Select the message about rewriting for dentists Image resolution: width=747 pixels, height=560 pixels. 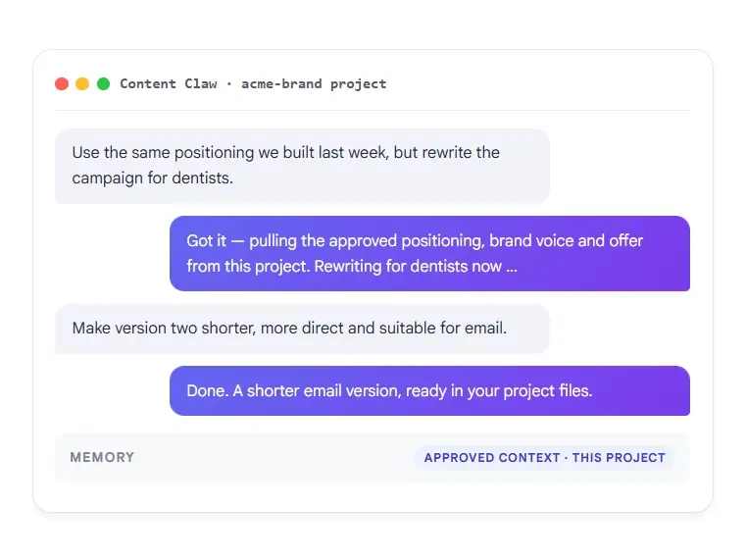point(302,166)
